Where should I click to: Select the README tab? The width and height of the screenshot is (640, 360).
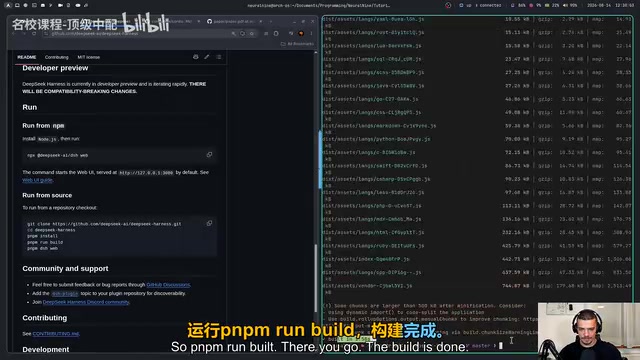tap(27, 57)
